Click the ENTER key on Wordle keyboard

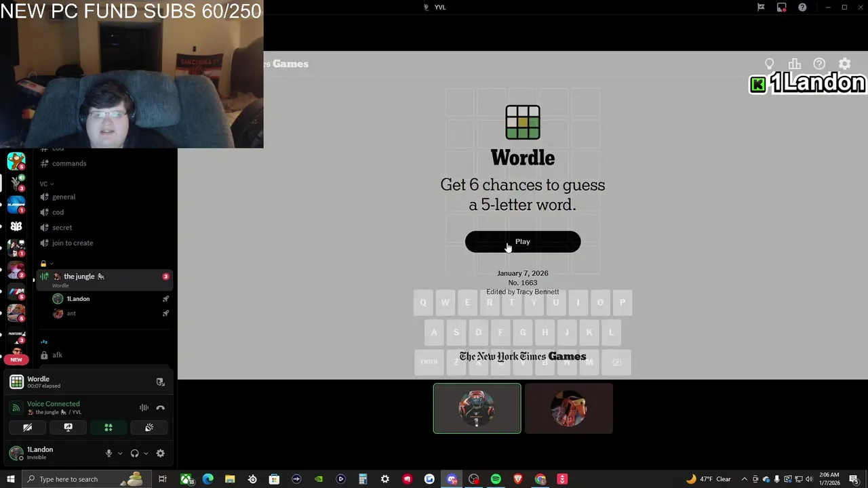pyautogui.click(x=429, y=363)
